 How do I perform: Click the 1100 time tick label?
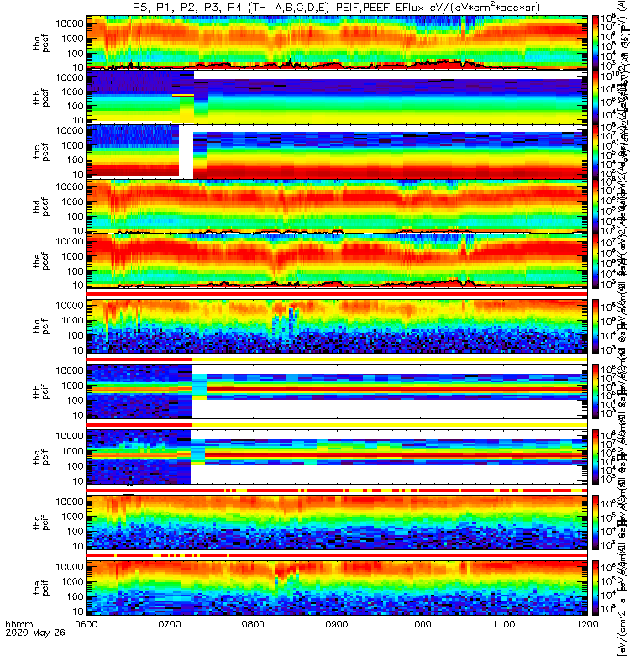point(504,624)
